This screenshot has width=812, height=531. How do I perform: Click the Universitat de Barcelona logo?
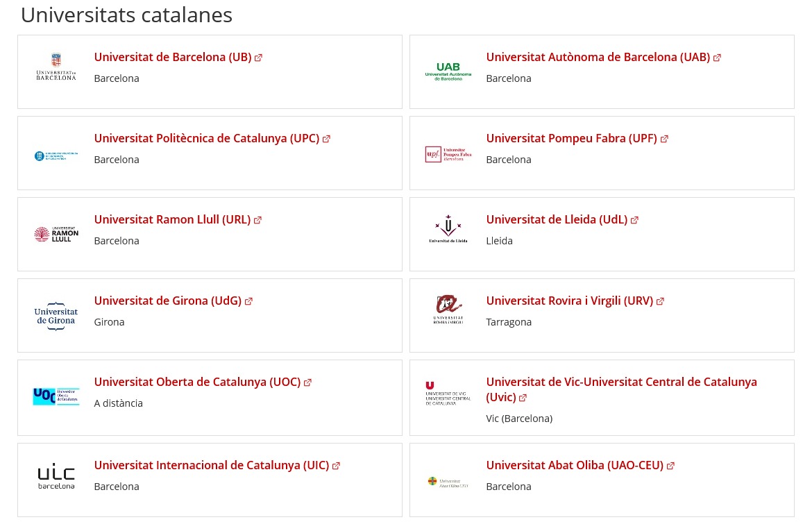click(x=56, y=67)
